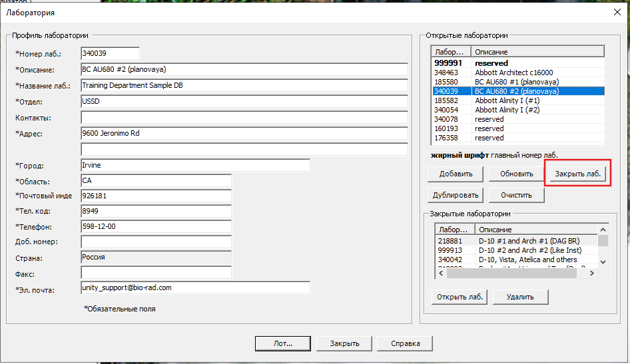Select Abbott Architect c16000 in open labs
The height and width of the screenshot is (364, 630).
point(513,73)
